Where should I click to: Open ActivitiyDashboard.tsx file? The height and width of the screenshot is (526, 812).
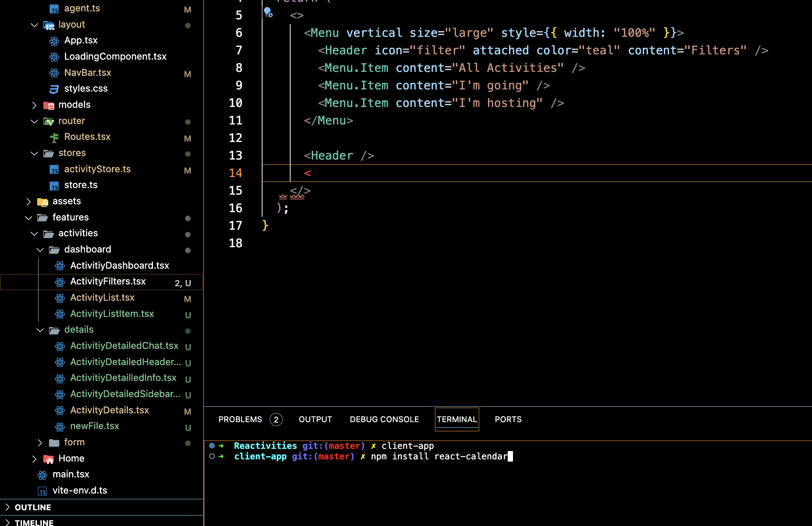120,266
